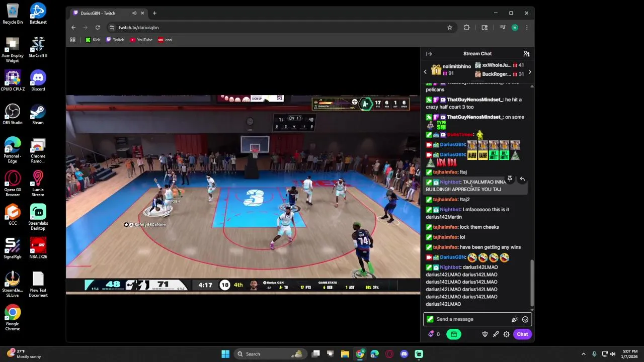This screenshot has width=644, height=362.
Task: Open the cnn bookmark
Action: click(x=165, y=40)
